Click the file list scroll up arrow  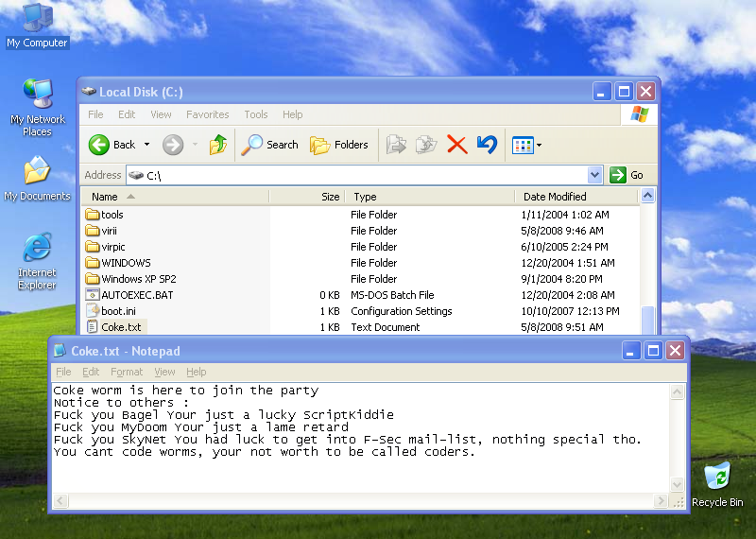pos(647,196)
